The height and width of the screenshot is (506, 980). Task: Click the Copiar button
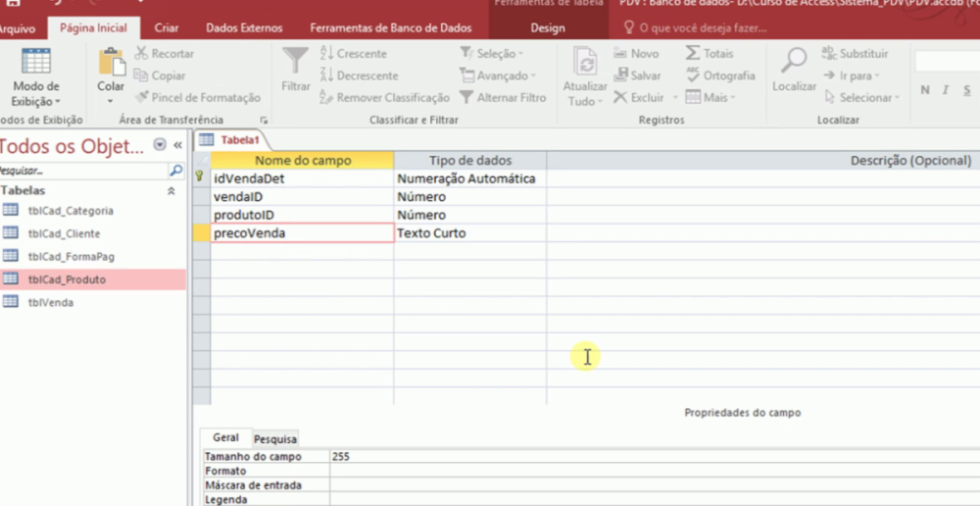[x=160, y=76]
